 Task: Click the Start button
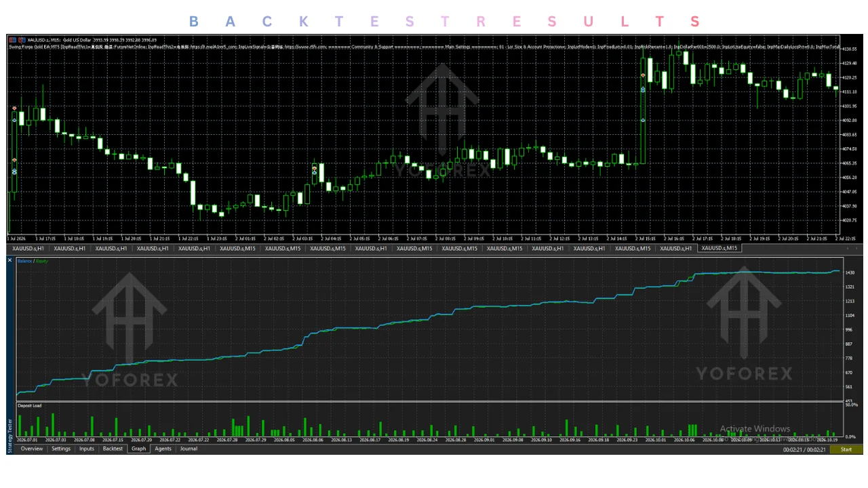[846, 449]
